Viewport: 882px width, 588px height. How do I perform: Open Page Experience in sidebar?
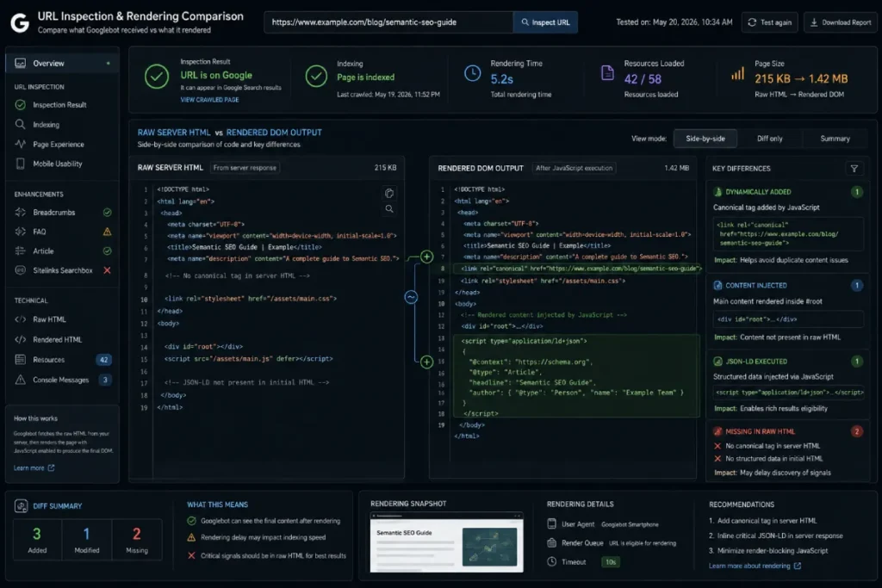coord(58,144)
